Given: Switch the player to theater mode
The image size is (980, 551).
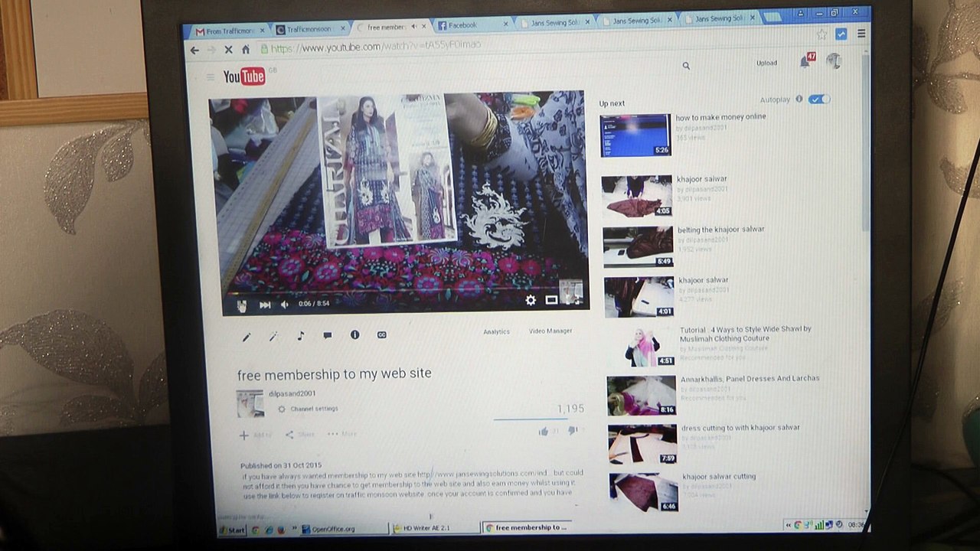Looking at the screenshot, I should coord(551,300).
